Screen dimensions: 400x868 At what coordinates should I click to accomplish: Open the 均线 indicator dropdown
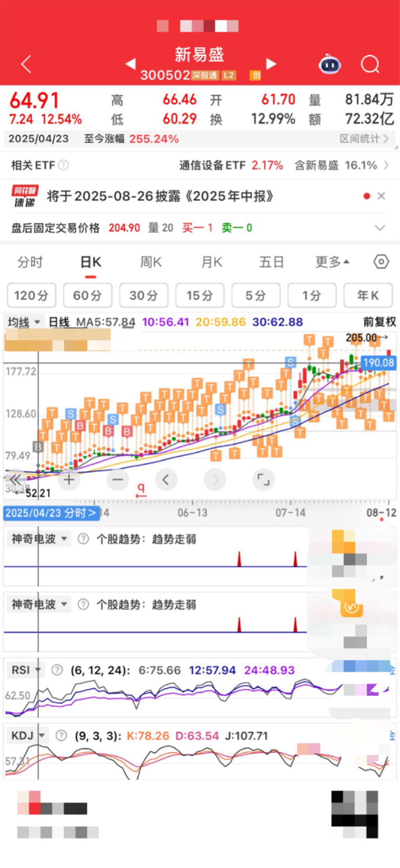(x=23, y=322)
